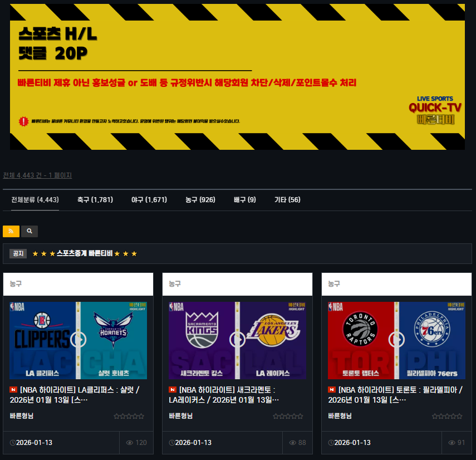476x460 pixels.
Task: Click star rating on Sacramento Kings post
Action: (x=288, y=416)
